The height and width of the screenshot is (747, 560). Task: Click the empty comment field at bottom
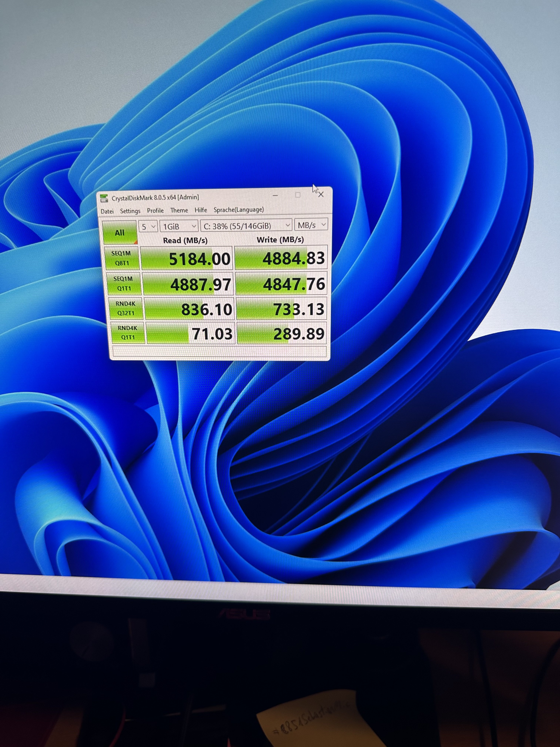click(x=219, y=352)
